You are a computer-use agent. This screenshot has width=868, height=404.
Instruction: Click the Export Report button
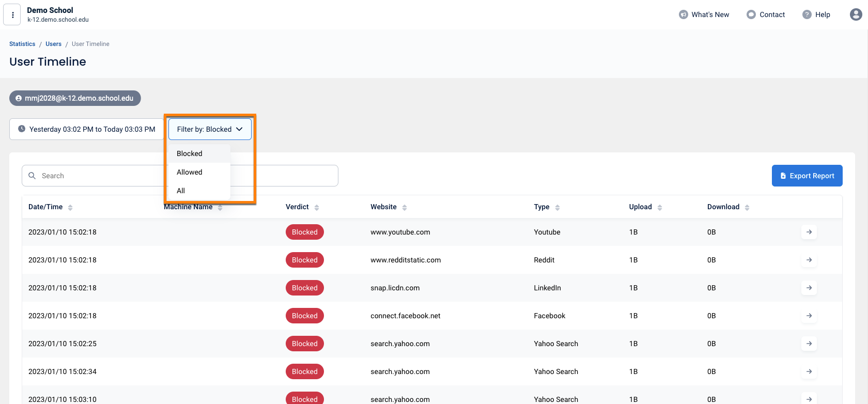tap(807, 176)
